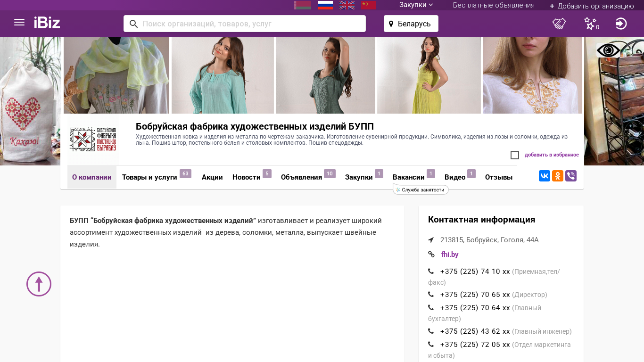Click the address 213815, Бобруйск, Гоголя, 44А
The width and height of the screenshot is (644, 362).
pos(489,240)
